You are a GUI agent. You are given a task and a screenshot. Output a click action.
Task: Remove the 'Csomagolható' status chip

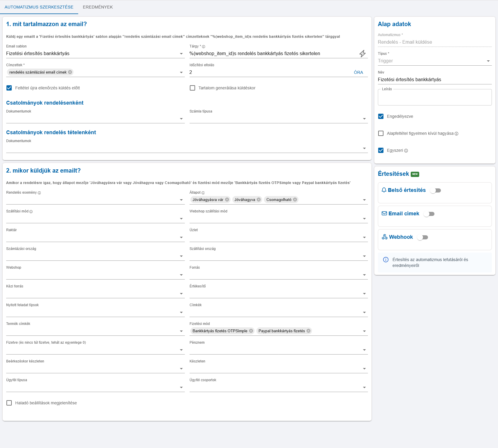pyautogui.click(x=295, y=200)
